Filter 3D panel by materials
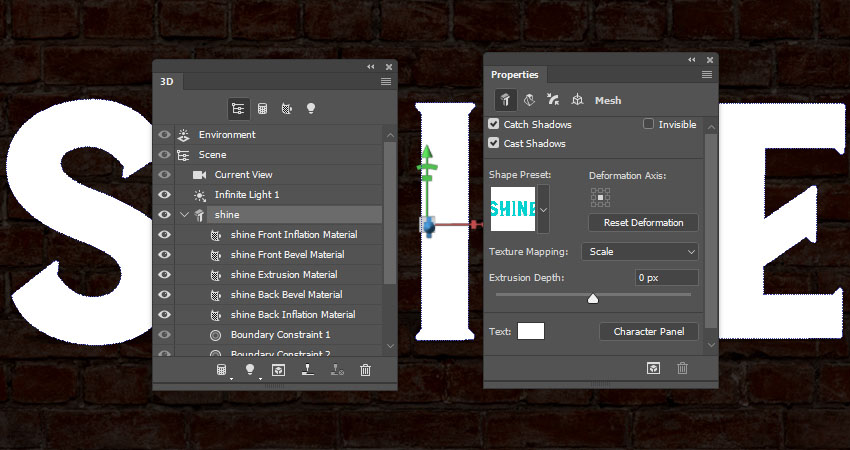 pos(287,108)
